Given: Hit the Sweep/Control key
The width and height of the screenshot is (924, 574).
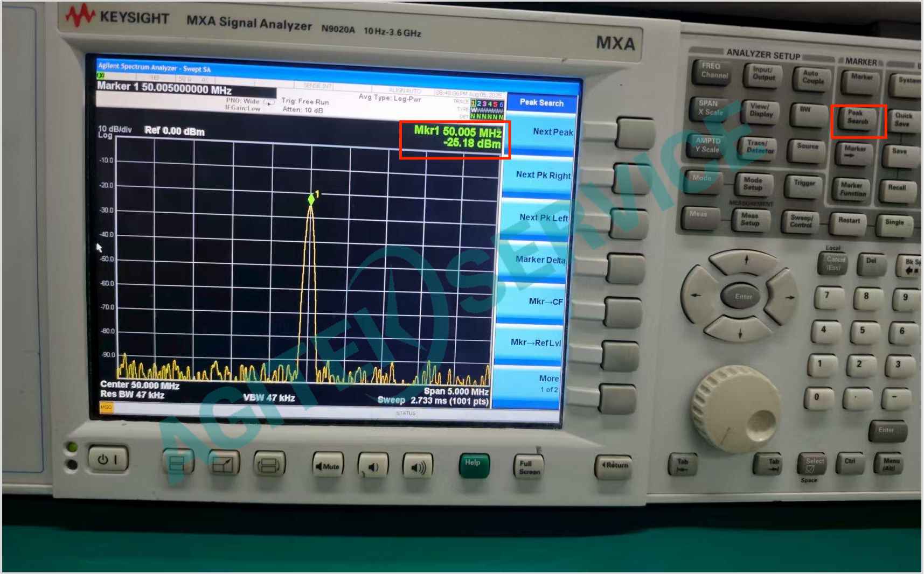Looking at the screenshot, I should pos(801,222).
